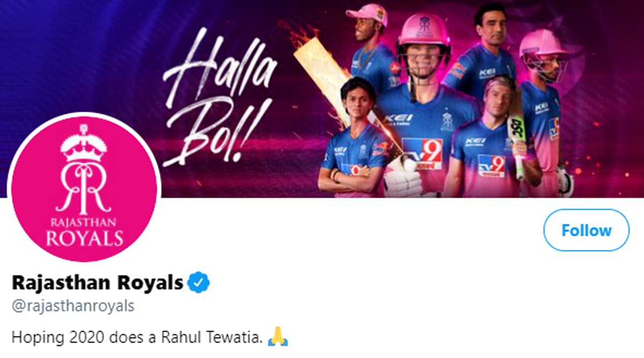Click the center player's pink helmet

coord(423,35)
